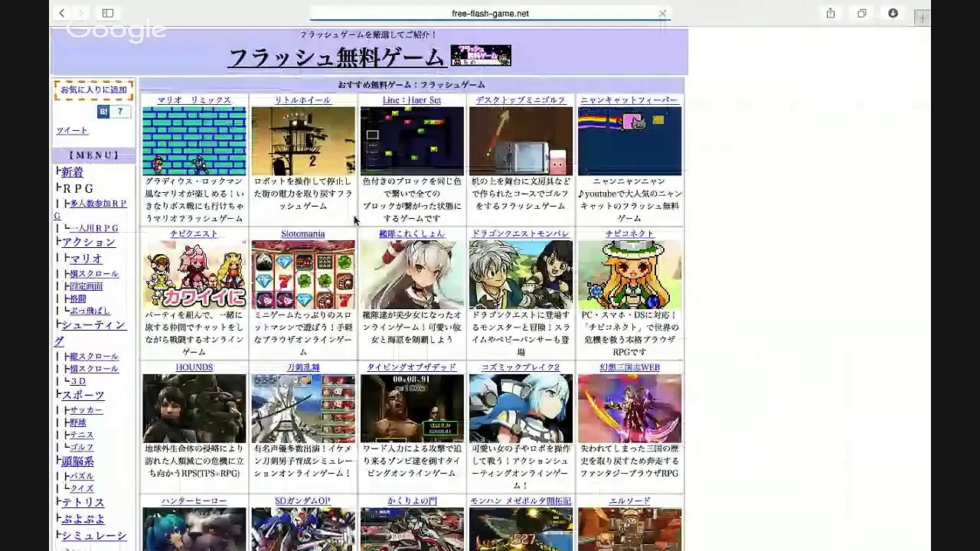Show all tabs overview icon

(861, 13)
